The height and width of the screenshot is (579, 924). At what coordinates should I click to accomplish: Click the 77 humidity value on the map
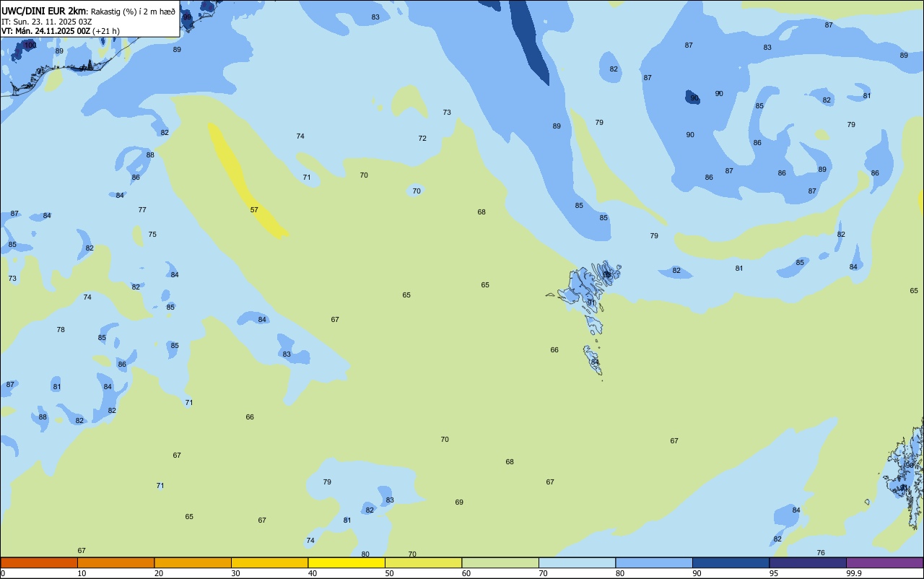pos(142,209)
